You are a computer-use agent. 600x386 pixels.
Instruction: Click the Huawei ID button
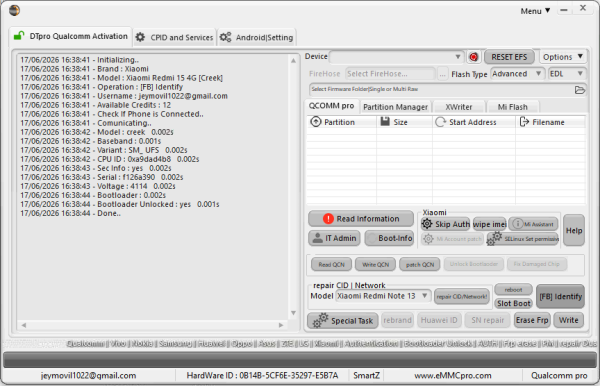(439, 320)
